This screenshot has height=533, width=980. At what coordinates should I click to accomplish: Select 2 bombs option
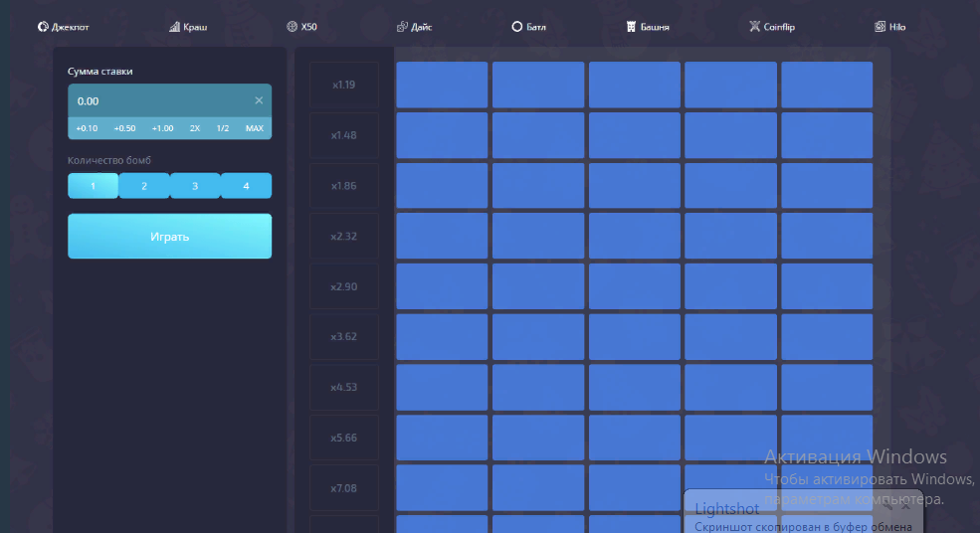144,186
